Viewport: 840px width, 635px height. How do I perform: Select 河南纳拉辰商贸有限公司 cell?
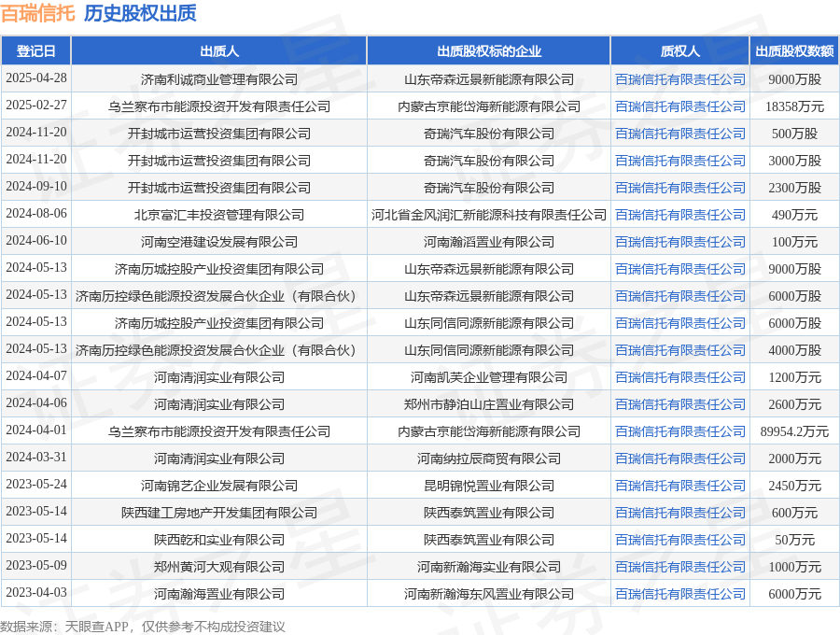click(488, 459)
